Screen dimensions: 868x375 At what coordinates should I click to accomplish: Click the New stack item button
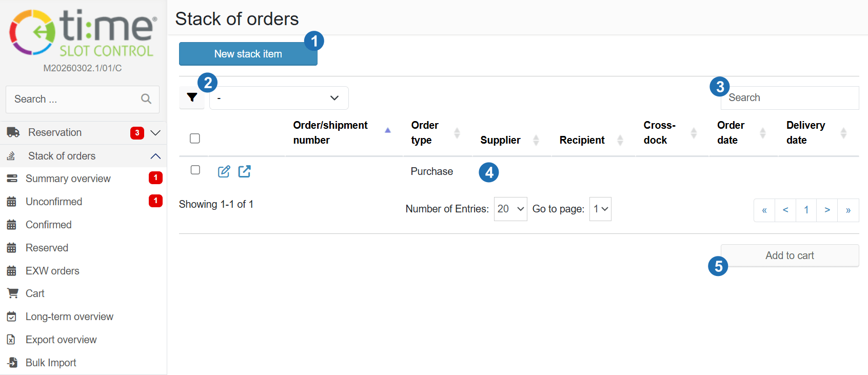tap(248, 54)
